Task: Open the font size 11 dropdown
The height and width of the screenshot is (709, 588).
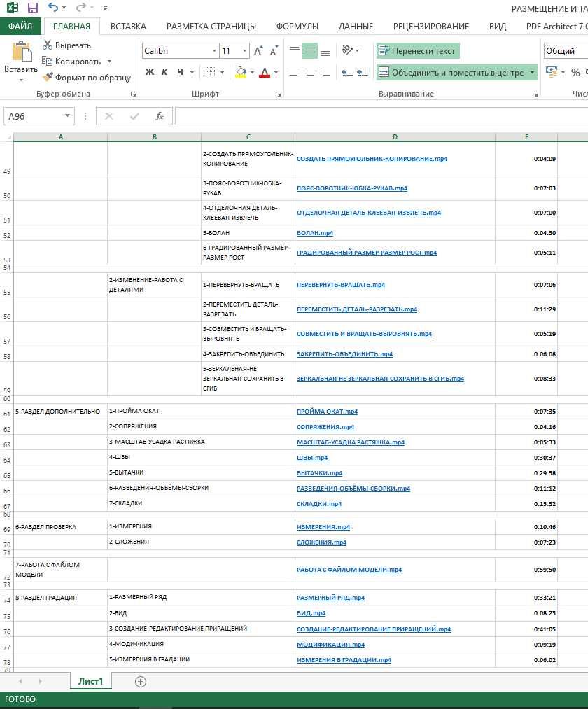Action: (244, 50)
